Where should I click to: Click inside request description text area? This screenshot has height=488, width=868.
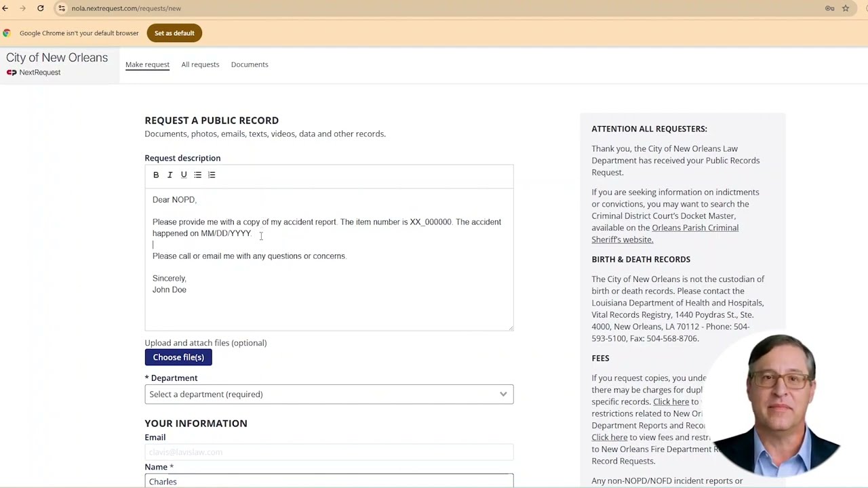329,260
